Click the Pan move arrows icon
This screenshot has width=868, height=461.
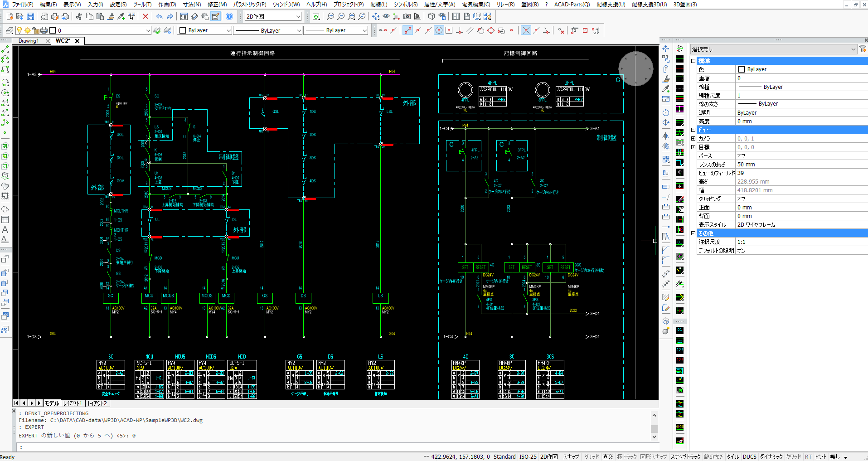[x=376, y=16]
